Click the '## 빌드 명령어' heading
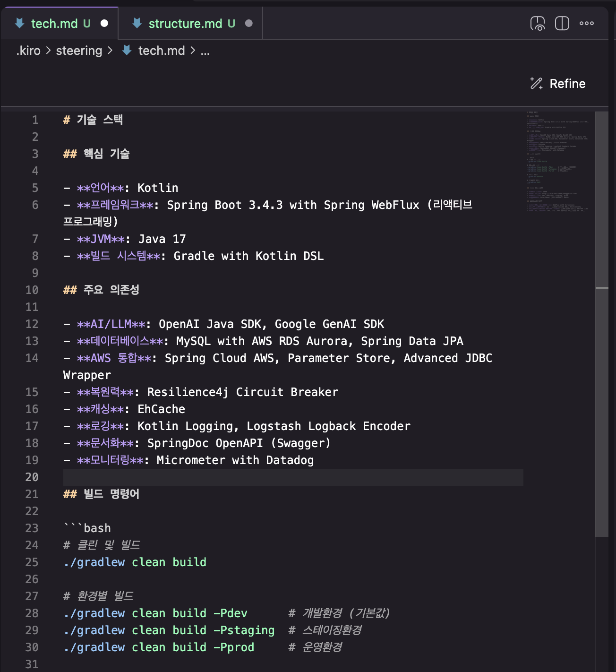Viewport: 616px width, 672px height. tap(101, 494)
